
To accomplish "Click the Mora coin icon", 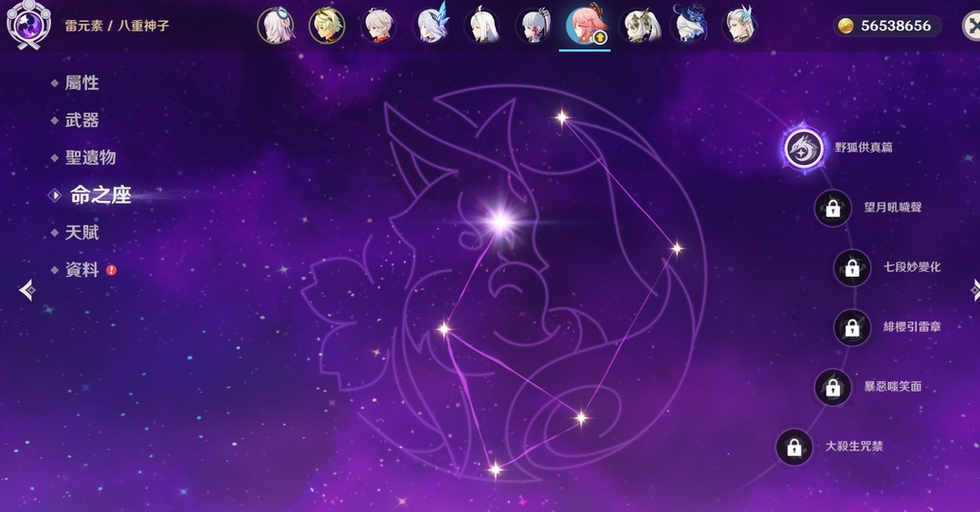I will (845, 26).
